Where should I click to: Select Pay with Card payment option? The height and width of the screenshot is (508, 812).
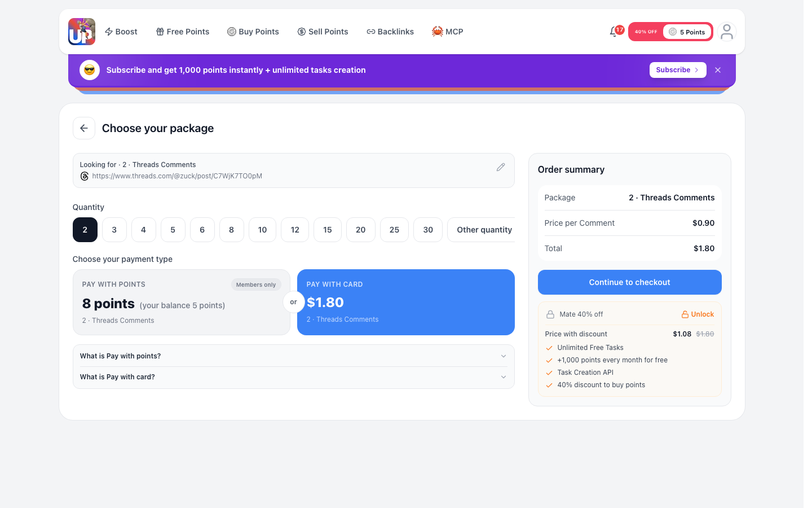[x=406, y=303]
